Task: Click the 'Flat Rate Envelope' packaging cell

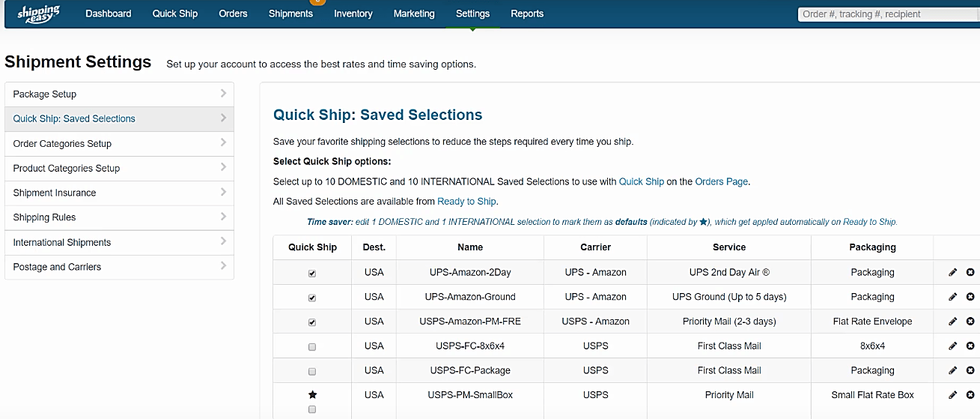Action: click(872, 321)
